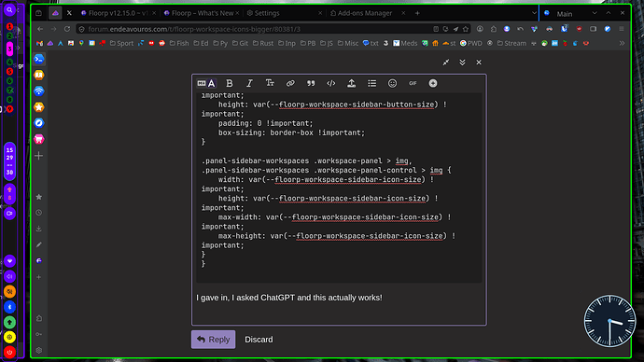The image size is (644, 362).
Task: Click the analog clock widget
Action: point(609,321)
